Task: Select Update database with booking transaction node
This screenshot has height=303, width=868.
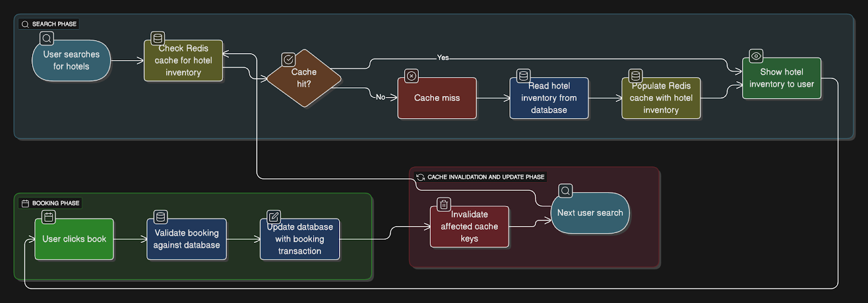Action: click(300, 239)
